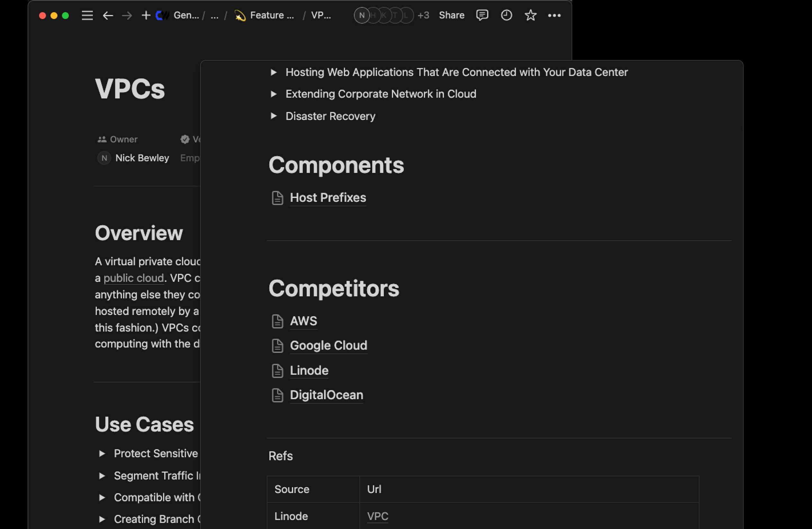The width and height of the screenshot is (812, 529).
Task: Open the workspace logo icon in the breadcrumb
Action: point(162,15)
